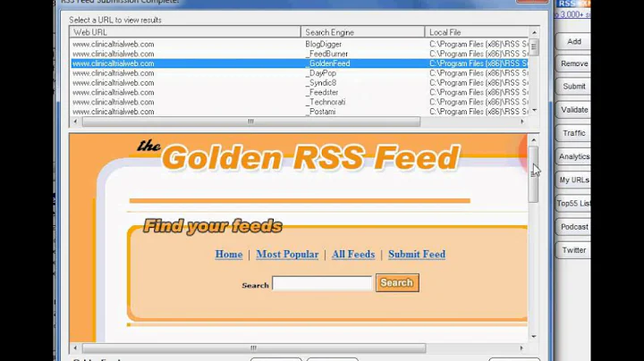Click browser pane vertical scrollbar thumb
Screen dimensions: 644x361
tap(533, 174)
